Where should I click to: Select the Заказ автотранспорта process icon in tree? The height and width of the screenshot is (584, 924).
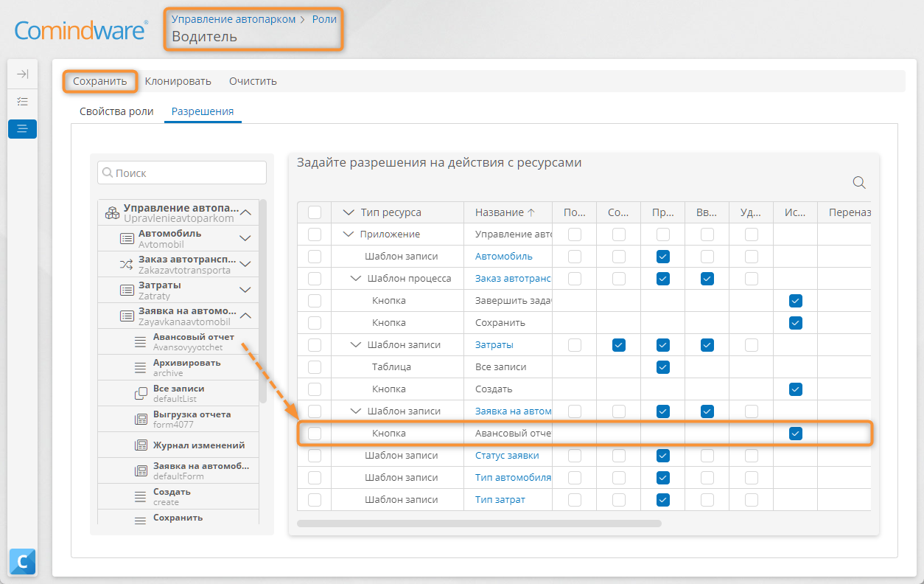click(126, 264)
